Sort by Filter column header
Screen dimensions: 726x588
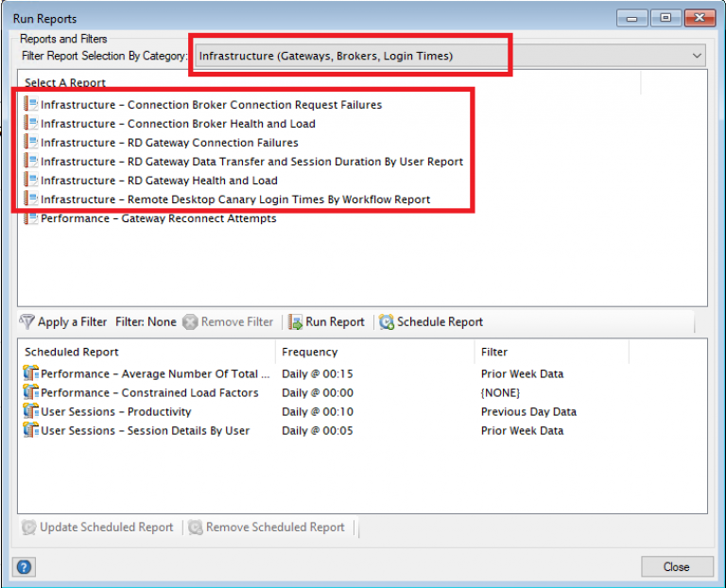coord(494,352)
